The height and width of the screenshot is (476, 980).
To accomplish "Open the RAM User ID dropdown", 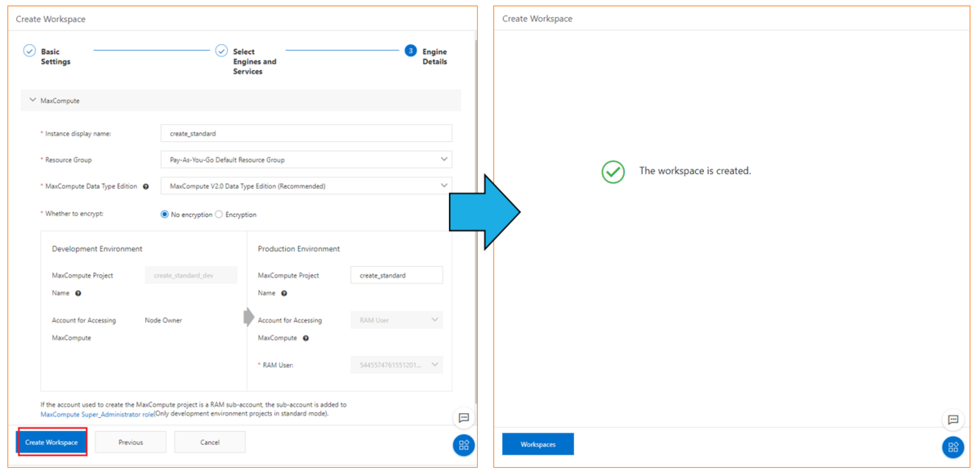I will tap(397, 365).
